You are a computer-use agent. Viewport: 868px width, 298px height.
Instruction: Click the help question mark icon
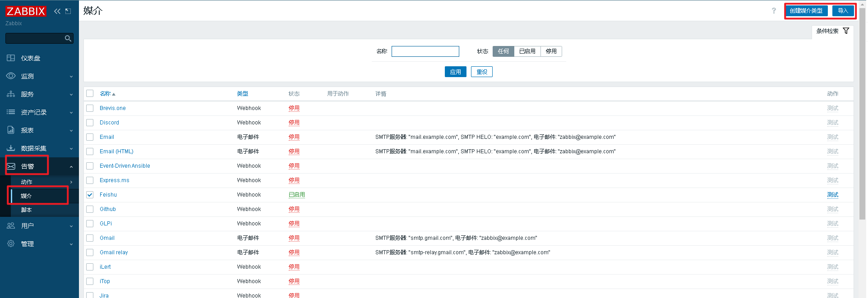774,11
